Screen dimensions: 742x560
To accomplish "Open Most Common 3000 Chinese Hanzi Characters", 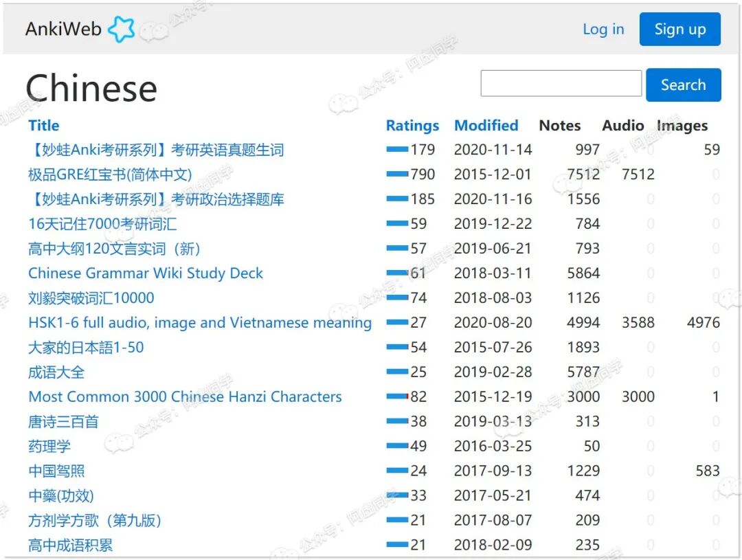I will (185, 396).
